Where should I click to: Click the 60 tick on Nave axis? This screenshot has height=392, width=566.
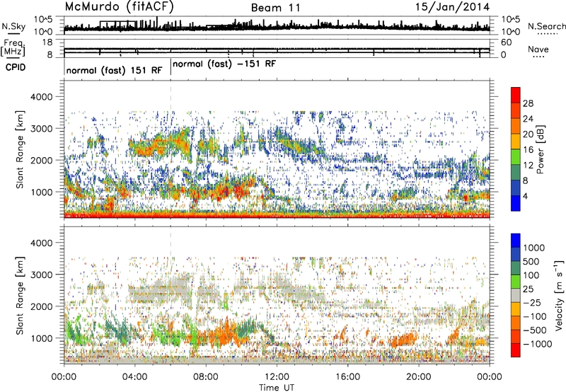click(506, 42)
